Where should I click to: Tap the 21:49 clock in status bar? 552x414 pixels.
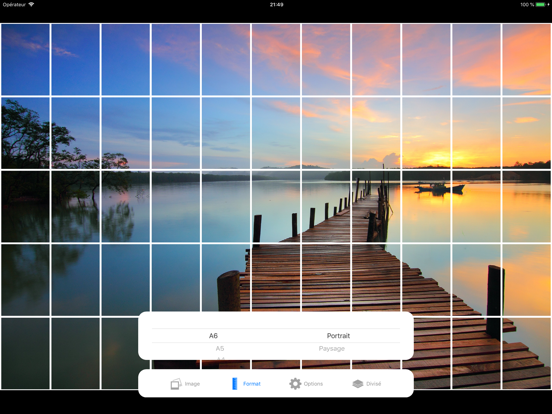click(x=276, y=5)
